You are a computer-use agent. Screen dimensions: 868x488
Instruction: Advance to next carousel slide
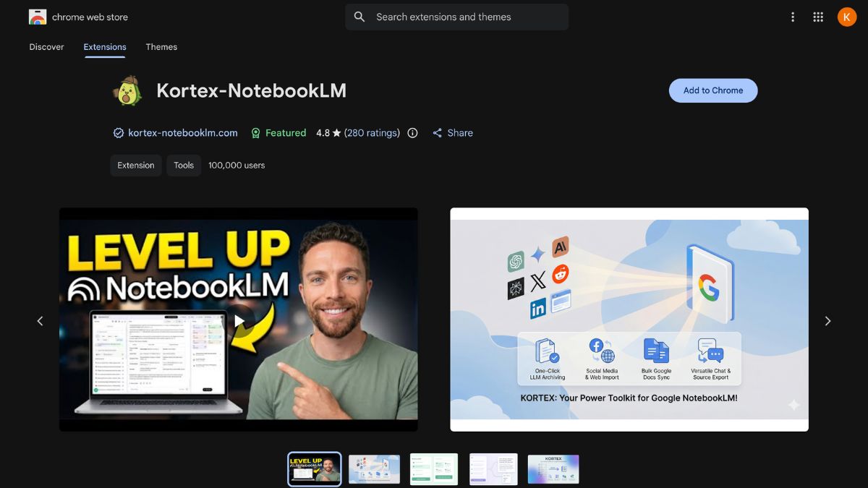827,320
